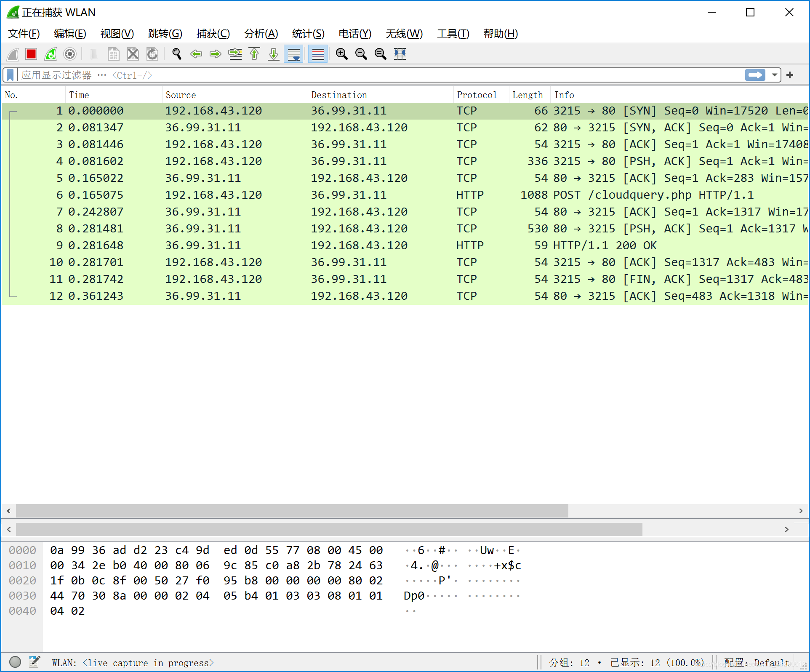Toggle packet list colorization

point(318,54)
